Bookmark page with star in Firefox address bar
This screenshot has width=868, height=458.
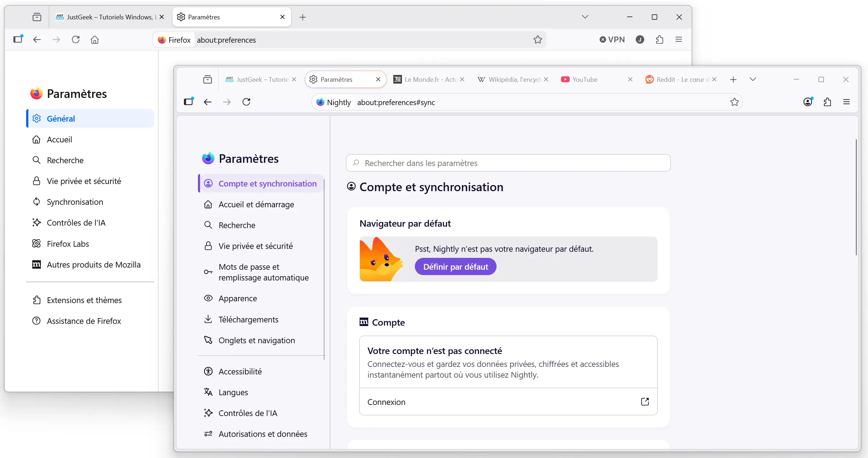[x=537, y=39]
